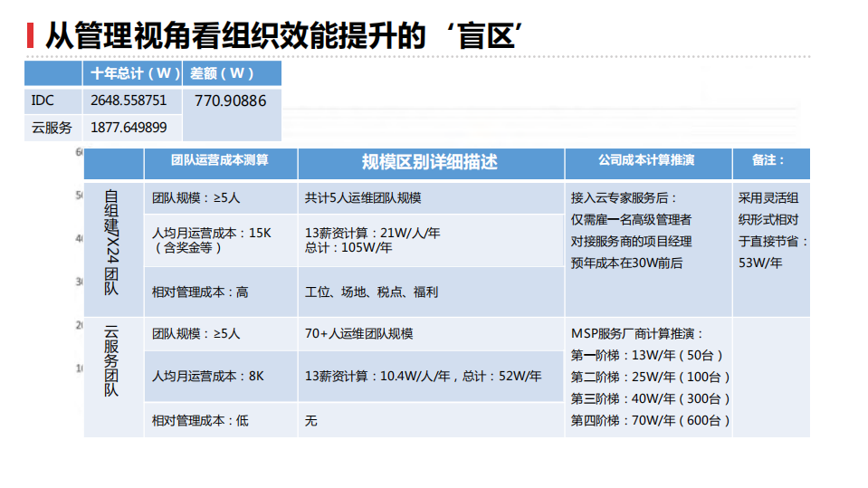This screenshot has height=488, width=868.
Task: Click the text 接入云专家服务后：
Action: point(625,198)
